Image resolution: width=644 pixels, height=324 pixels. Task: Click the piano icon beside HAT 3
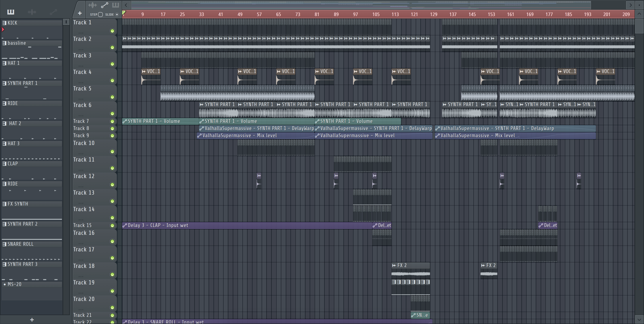tap(4, 143)
